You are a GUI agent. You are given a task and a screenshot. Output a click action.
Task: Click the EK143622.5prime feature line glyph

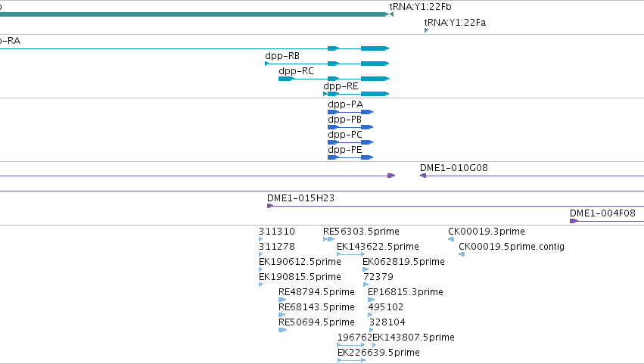click(351, 254)
